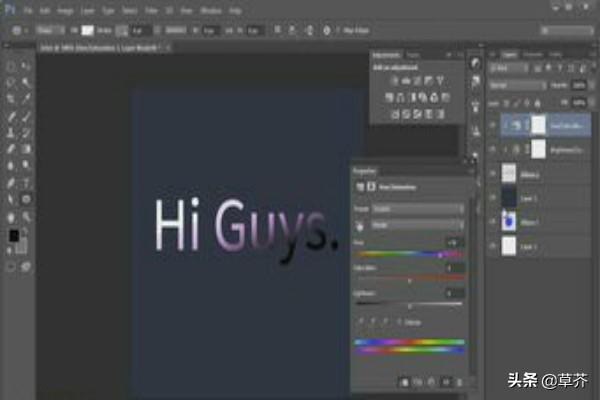Select the Horizontal Type tool
This screenshot has width=600, height=400.
26,183
